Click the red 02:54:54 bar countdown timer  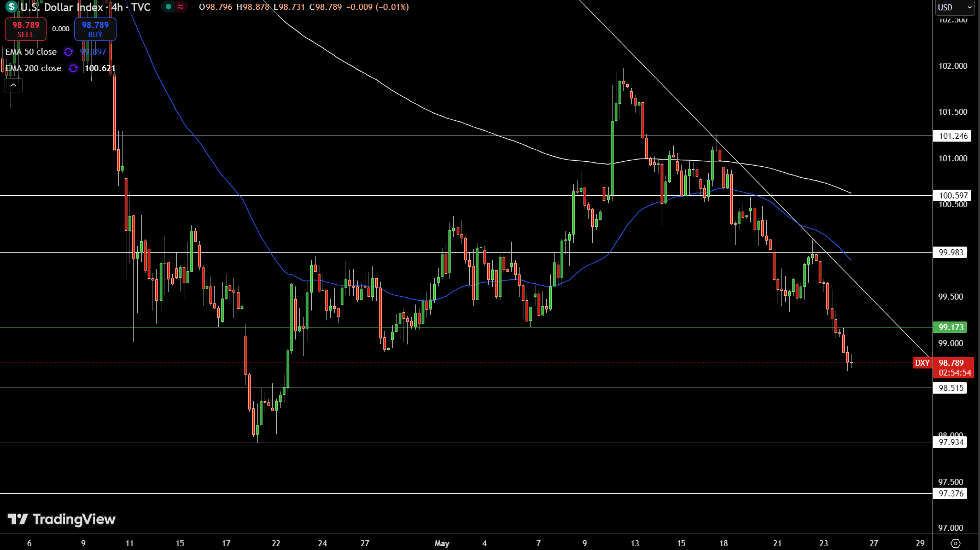pyautogui.click(x=955, y=373)
